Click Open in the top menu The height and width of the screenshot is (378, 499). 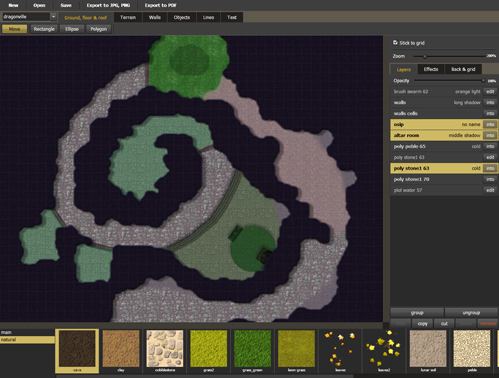tap(39, 5)
